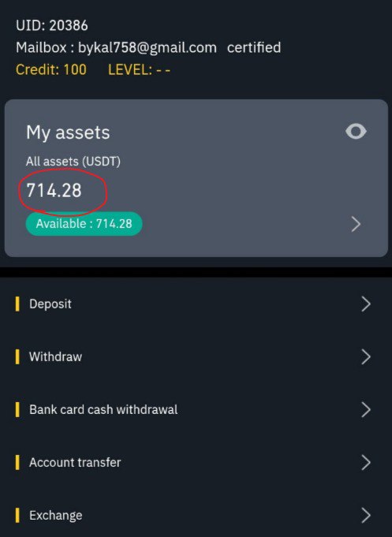Tap the LEVEL indicator text

tap(139, 70)
